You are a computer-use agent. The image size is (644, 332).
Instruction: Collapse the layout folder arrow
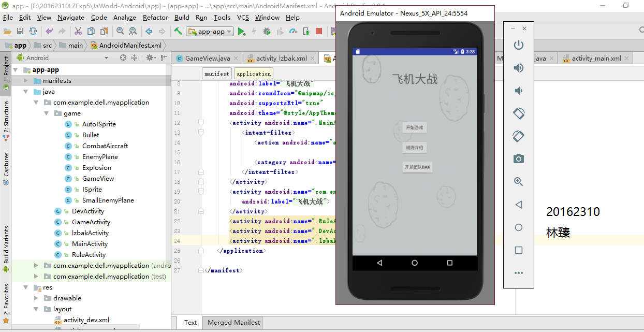(36, 309)
